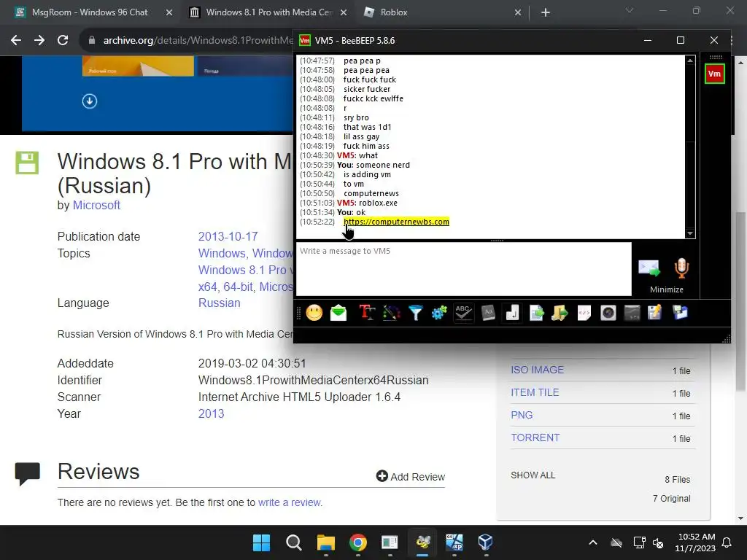Click Add Review button

pos(410,476)
